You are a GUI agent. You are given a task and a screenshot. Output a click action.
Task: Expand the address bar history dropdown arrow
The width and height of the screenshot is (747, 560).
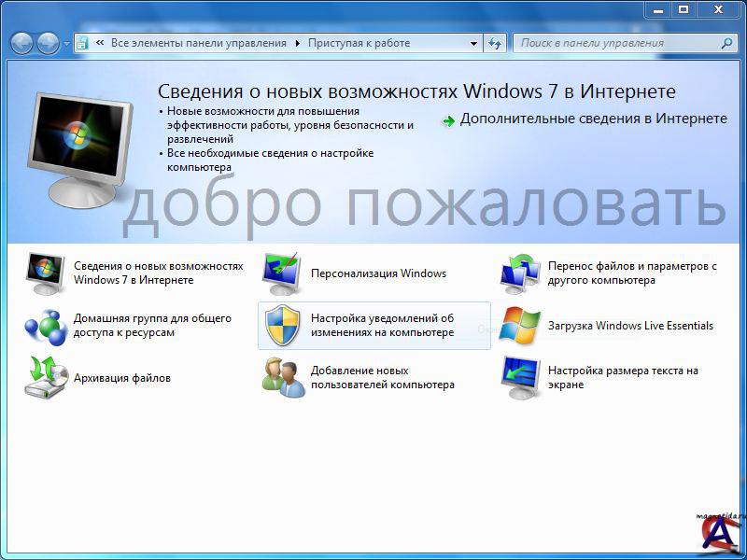tap(473, 43)
